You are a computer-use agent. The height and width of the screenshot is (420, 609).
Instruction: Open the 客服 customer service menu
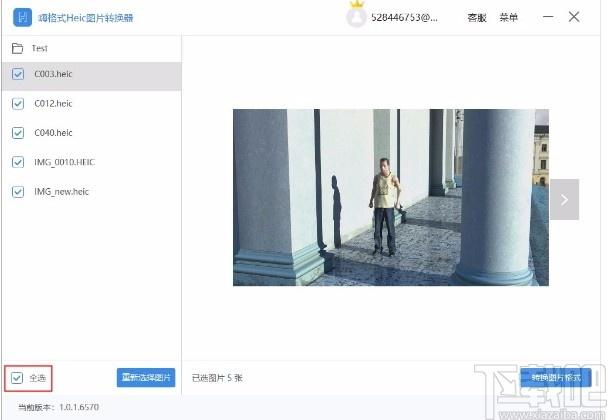(477, 17)
